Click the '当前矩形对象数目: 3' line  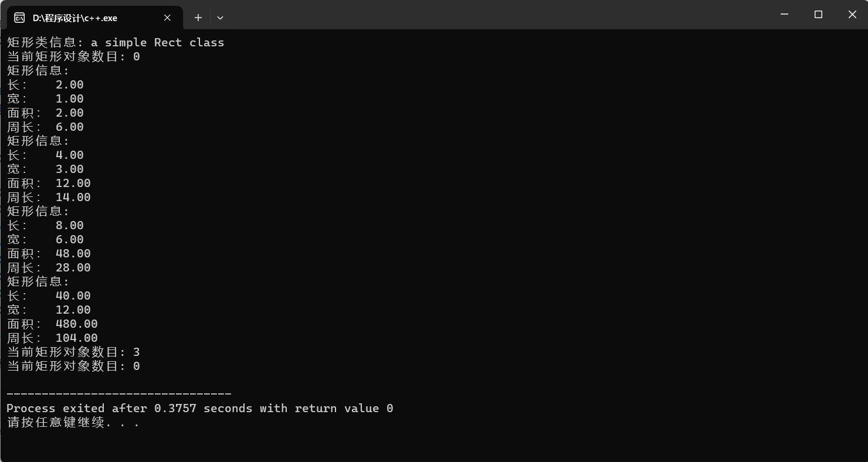73,352
